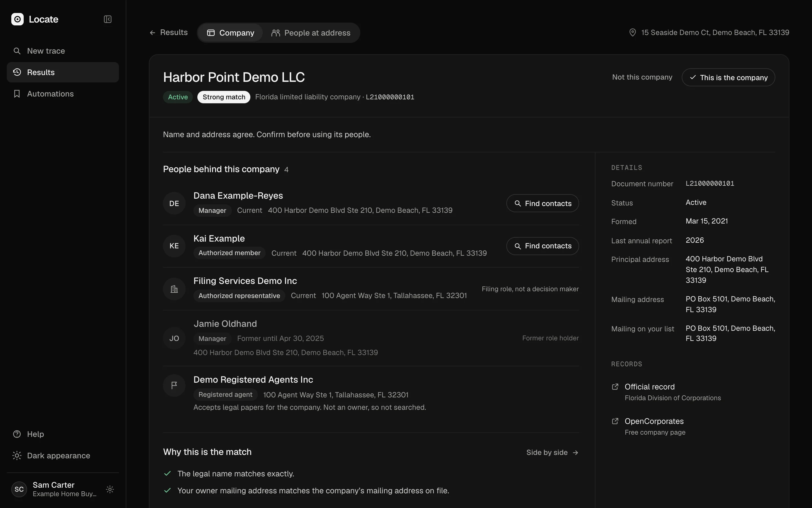Click checkmark icon beside legal name matches
The height and width of the screenshot is (508, 812).
(x=167, y=473)
